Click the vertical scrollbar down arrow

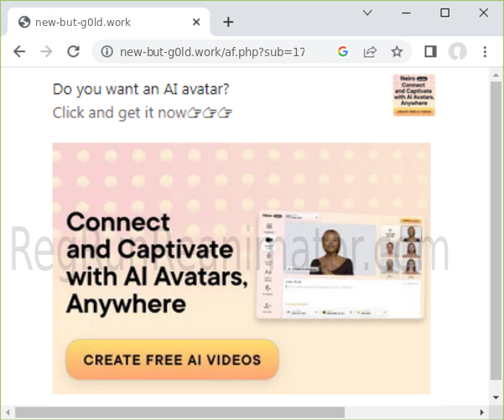coord(496,398)
